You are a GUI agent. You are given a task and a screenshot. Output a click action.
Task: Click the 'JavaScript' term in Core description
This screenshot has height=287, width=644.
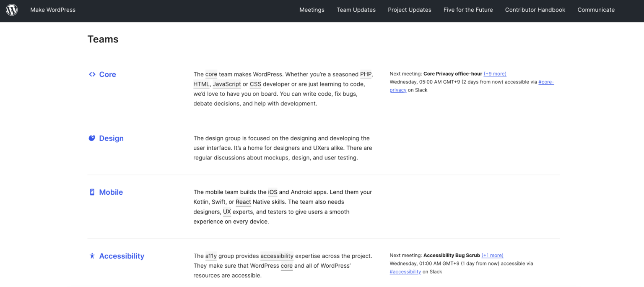(x=227, y=84)
